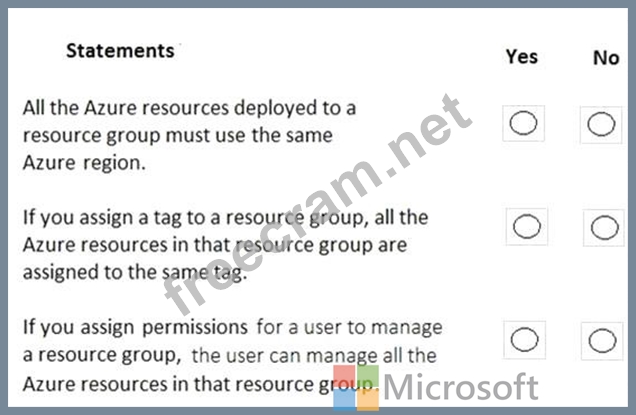Image resolution: width=636 pixels, height=415 pixels.
Task: Mark Yes for user permissions statement
Action: pos(524,340)
